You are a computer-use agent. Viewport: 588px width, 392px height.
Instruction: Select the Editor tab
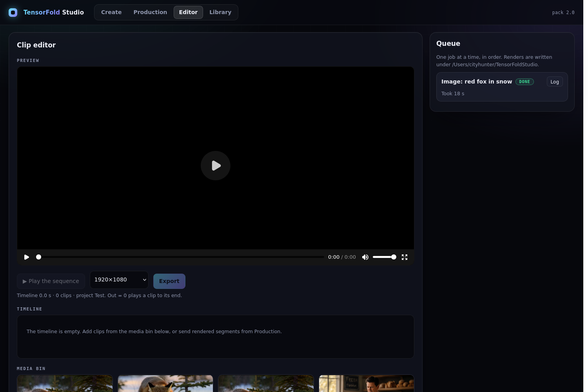(188, 12)
